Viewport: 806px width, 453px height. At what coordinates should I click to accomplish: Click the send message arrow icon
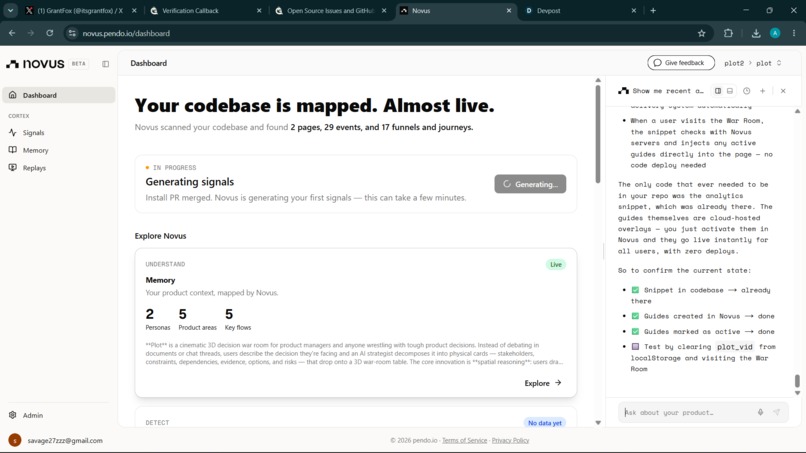click(777, 412)
